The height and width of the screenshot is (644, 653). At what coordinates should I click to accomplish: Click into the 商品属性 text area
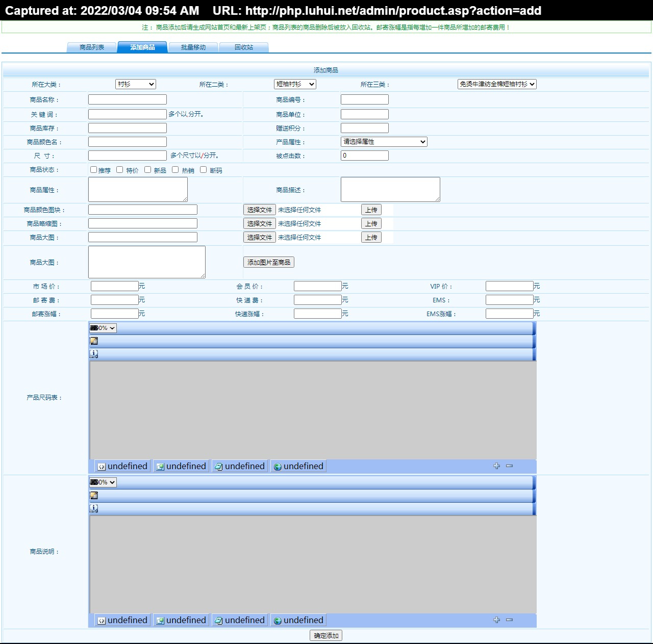point(138,189)
